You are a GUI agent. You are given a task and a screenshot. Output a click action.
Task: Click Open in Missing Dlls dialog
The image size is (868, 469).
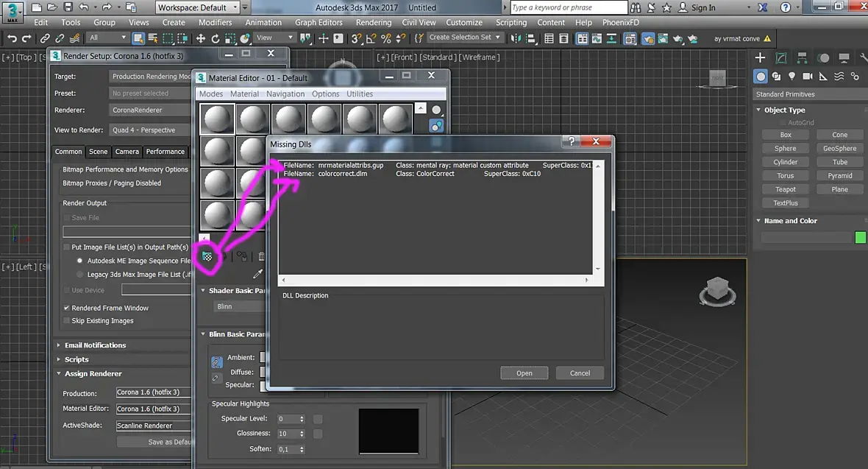[524, 373]
